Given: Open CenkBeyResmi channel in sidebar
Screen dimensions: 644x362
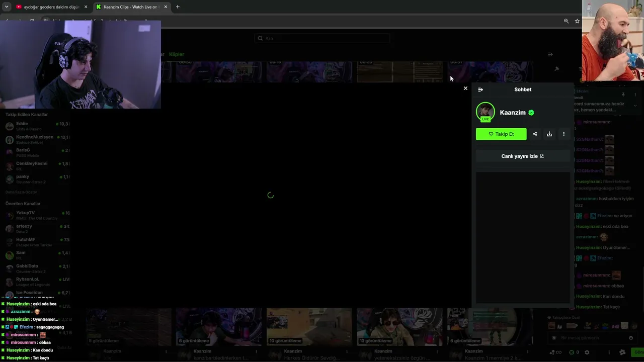Looking at the screenshot, I should click(x=37, y=166).
